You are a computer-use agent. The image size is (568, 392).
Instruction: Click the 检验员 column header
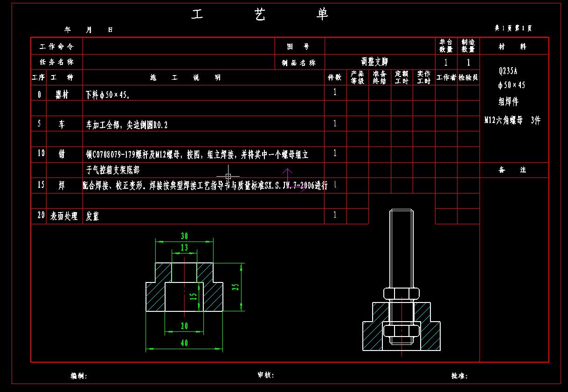[x=468, y=77]
